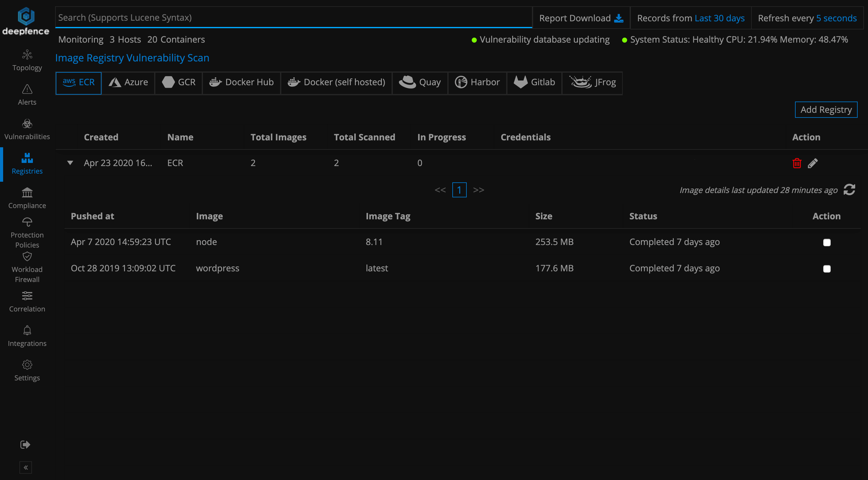This screenshot has width=868, height=480.
Task: Refresh image details with circular arrows icon
Action: tap(849, 190)
